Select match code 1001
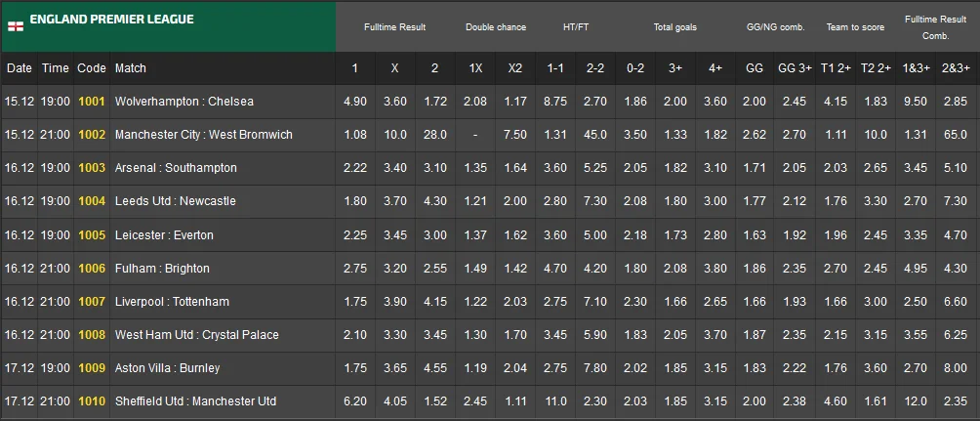This screenshot has width=980, height=421. pyautogui.click(x=92, y=102)
